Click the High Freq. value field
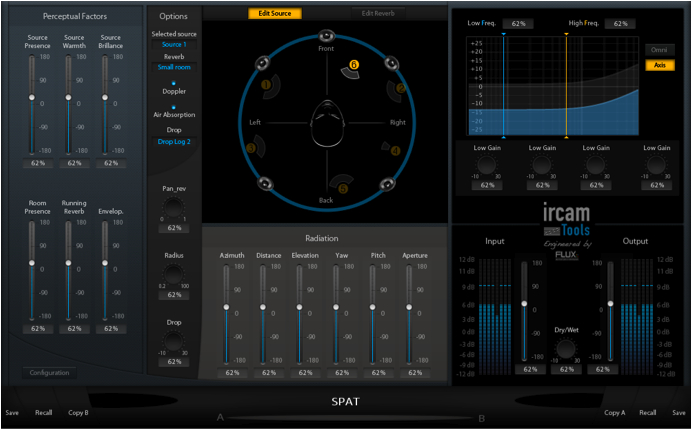692x430 pixels. [x=620, y=24]
